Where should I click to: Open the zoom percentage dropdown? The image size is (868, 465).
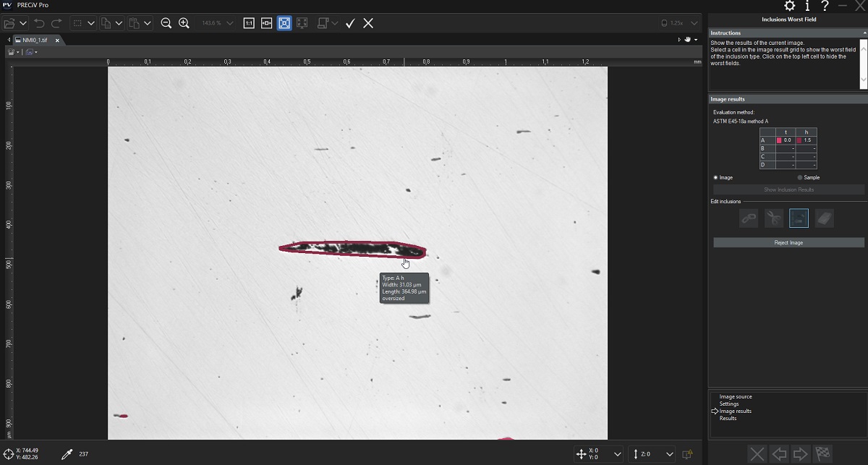[x=230, y=23]
